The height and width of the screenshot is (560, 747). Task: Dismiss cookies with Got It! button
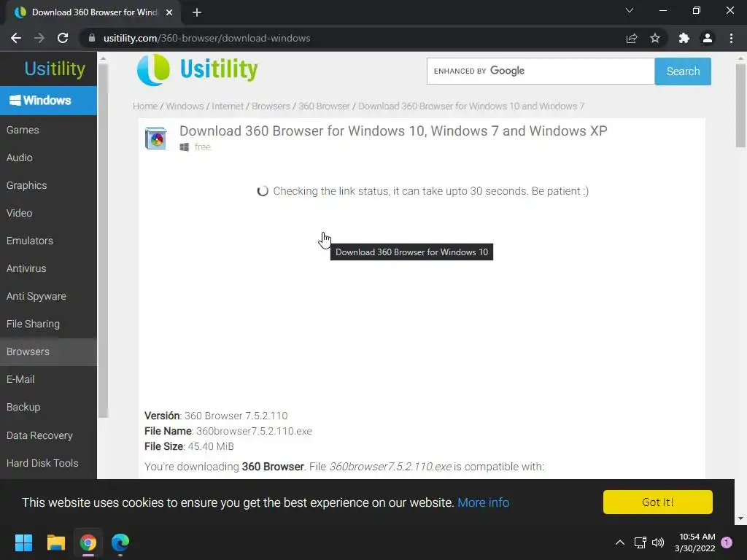coord(657,502)
